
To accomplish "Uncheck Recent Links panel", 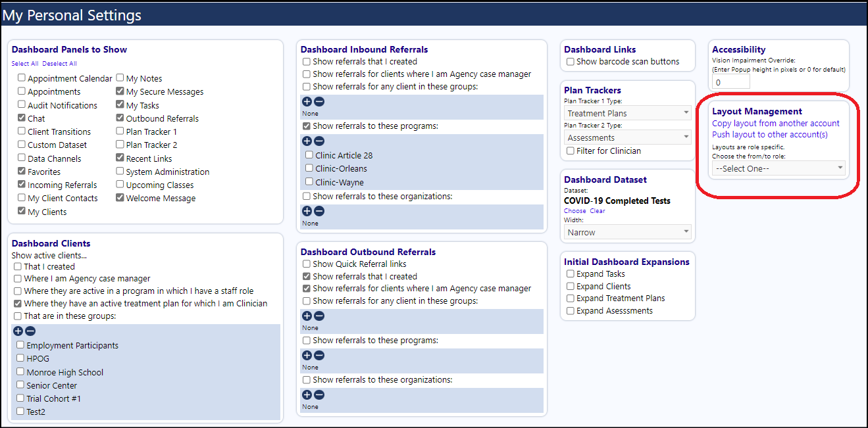I will click(120, 158).
